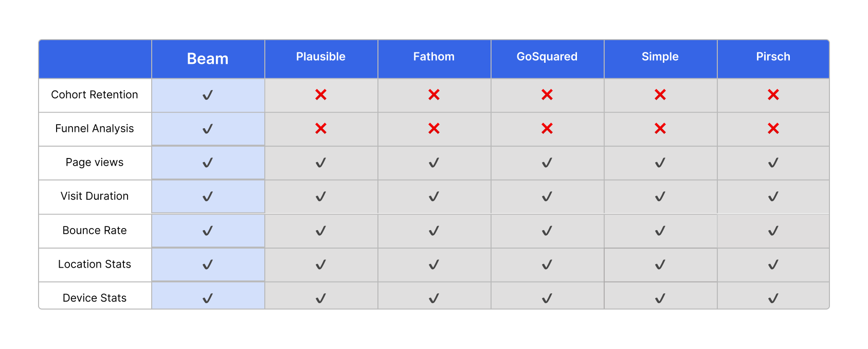Click the Location Stats row label
Screen dimensions: 868x349
tap(95, 264)
